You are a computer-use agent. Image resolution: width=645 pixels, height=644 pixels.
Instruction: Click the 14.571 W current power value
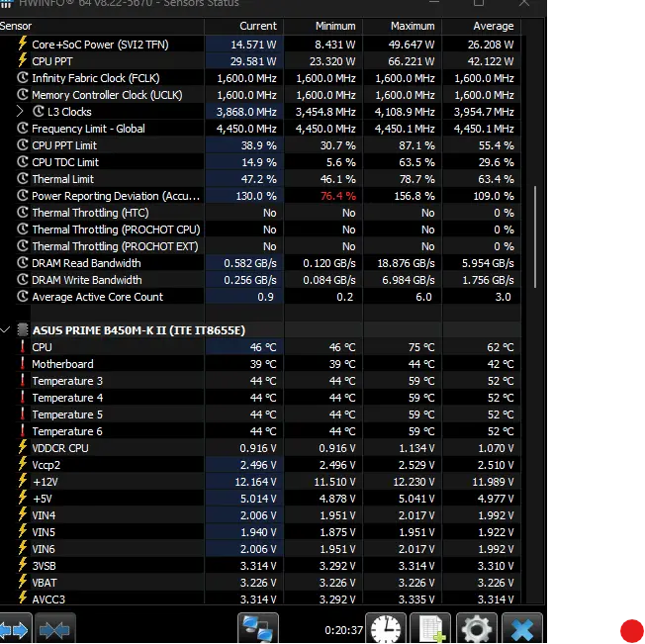[x=253, y=45]
